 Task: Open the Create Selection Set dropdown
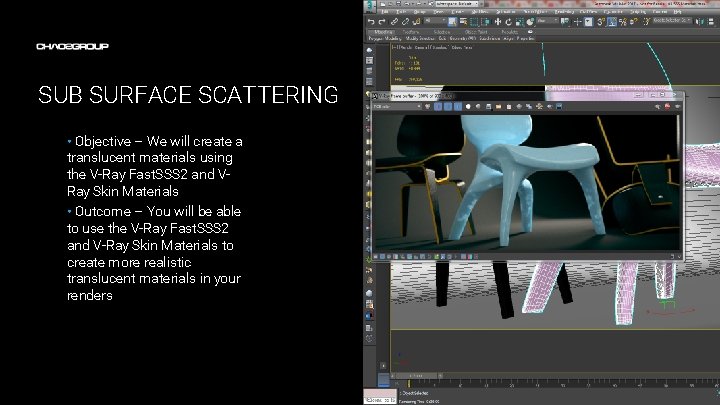point(673,21)
